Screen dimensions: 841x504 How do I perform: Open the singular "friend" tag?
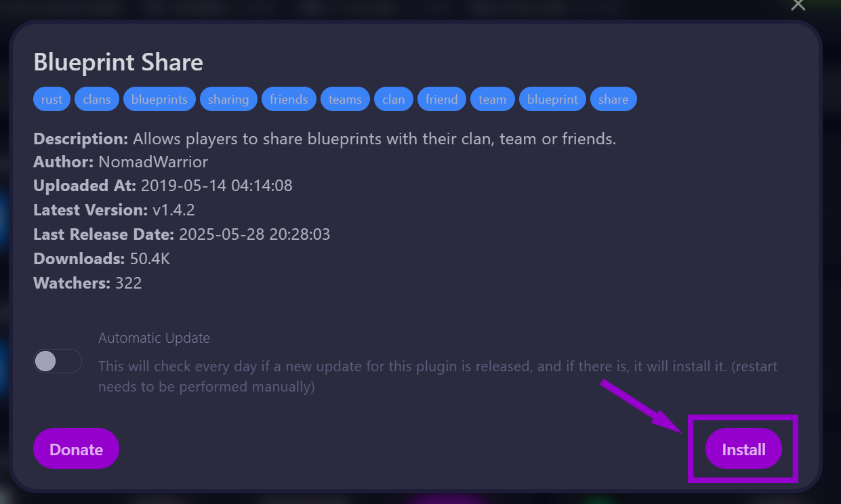coord(441,99)
